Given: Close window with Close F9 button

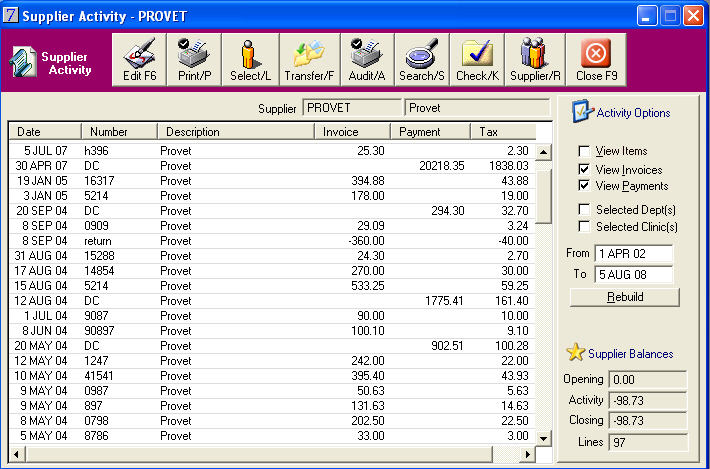Looking at the screenshot, I should point(596,59).
